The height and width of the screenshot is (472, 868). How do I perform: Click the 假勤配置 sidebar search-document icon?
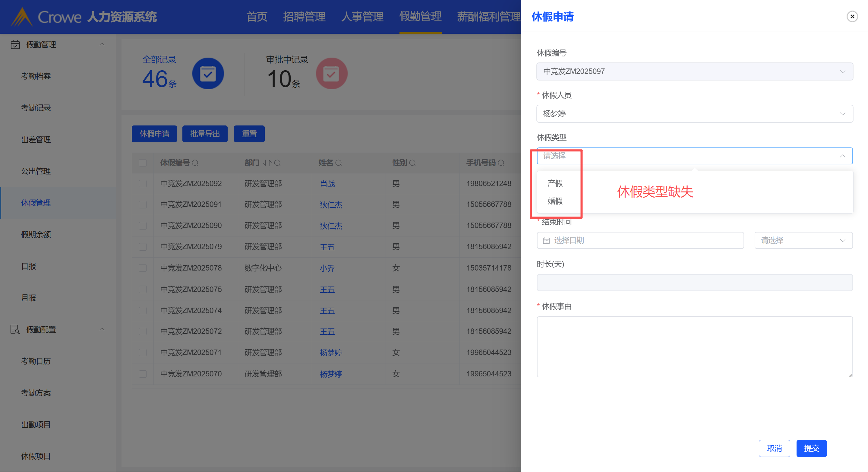(x=15, y=329)
